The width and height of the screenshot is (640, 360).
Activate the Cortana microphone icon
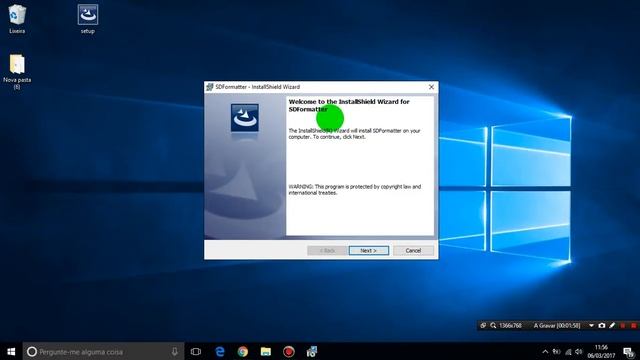(x=175, y=351)
